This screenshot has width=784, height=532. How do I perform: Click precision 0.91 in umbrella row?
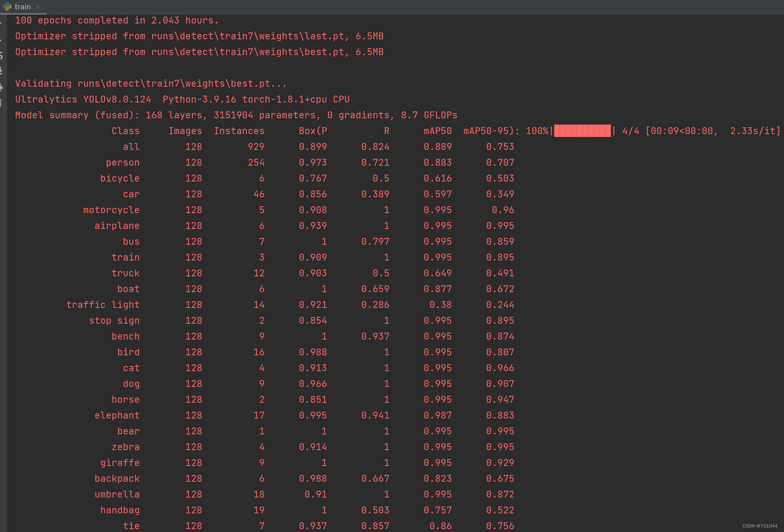(x=316, y=494)
